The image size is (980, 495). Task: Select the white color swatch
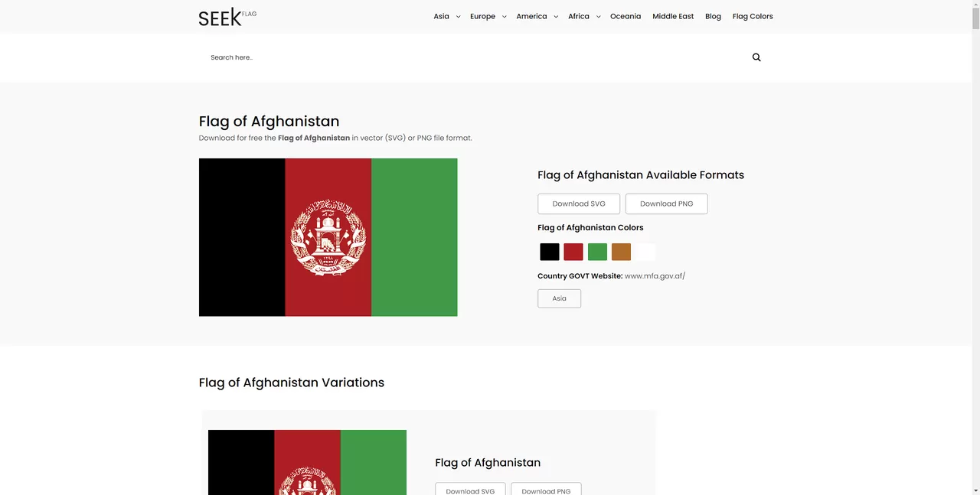645,252
